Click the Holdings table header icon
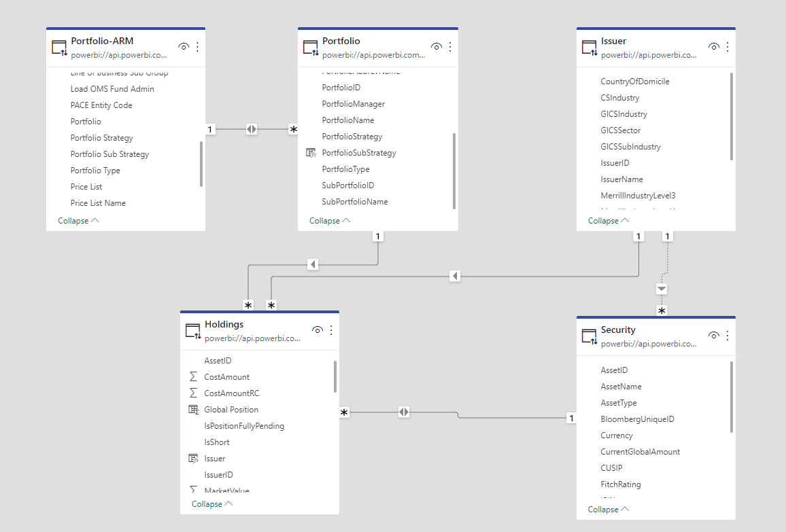Image resolution: width=786 pixels, height=532 pixels. click(193, 331)
